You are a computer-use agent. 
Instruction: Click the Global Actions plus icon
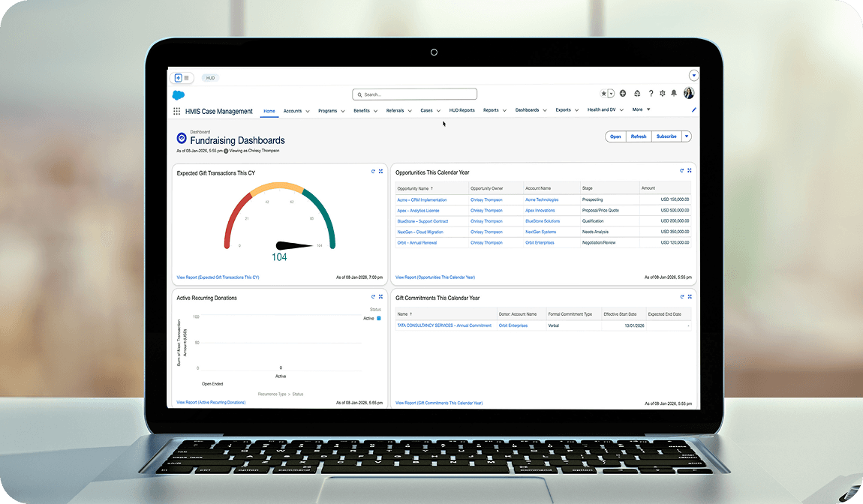coord(622,94)
